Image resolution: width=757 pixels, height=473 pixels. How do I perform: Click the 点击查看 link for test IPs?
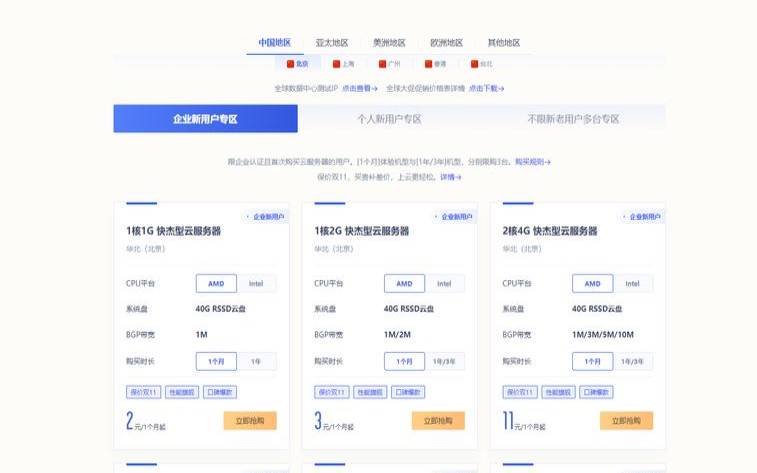point(360,88)
